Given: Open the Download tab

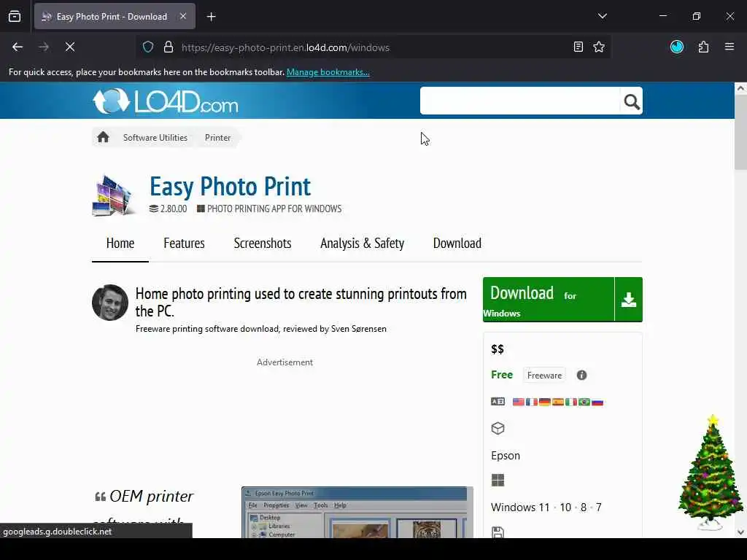Looking at the screenshot, I should [x=457, y=244].
